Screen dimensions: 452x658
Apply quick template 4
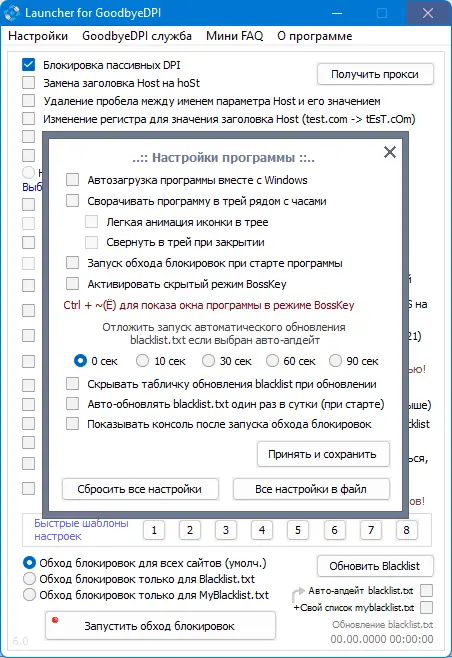coord(262,530)
